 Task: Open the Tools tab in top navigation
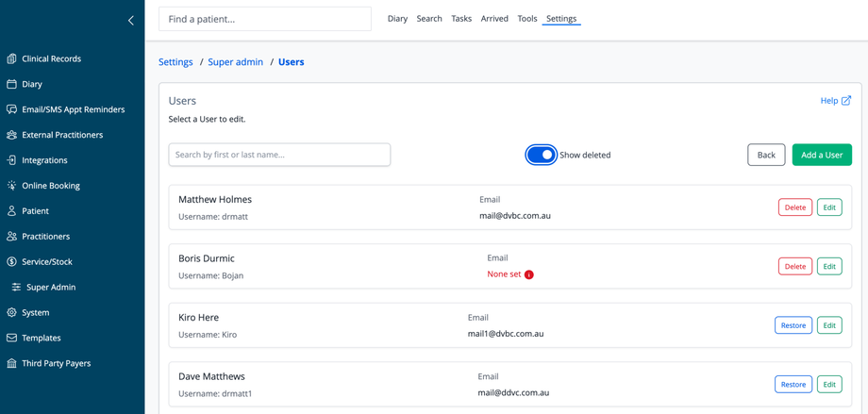[527, 19]
